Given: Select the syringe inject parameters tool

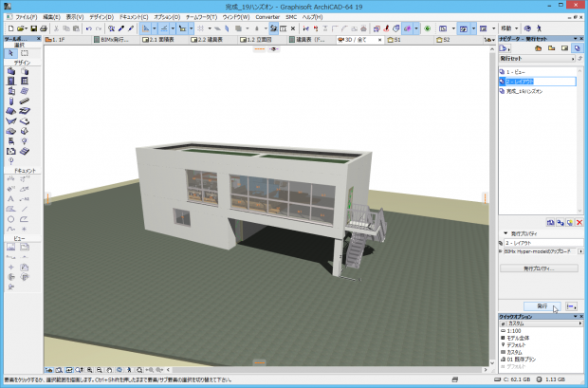Looking at the screenshot, I should click(x=131, y=28).
